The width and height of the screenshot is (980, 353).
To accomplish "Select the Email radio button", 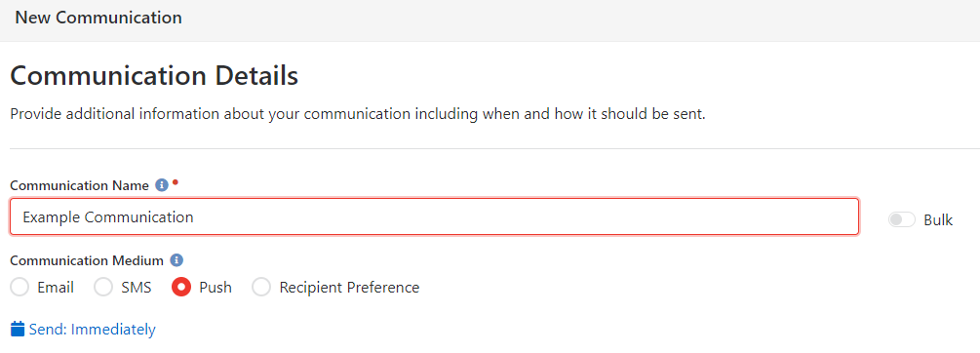I will (20, 288).
